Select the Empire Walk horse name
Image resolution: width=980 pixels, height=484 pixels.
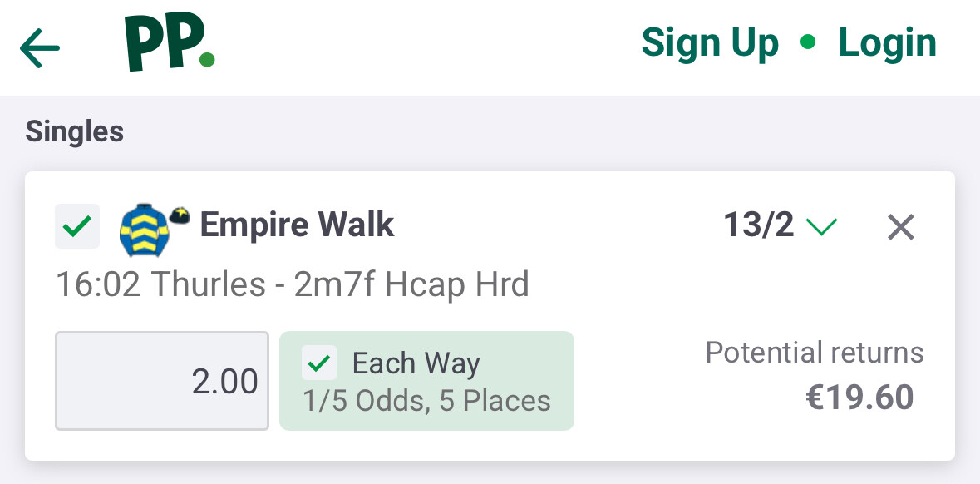[297, 225]
